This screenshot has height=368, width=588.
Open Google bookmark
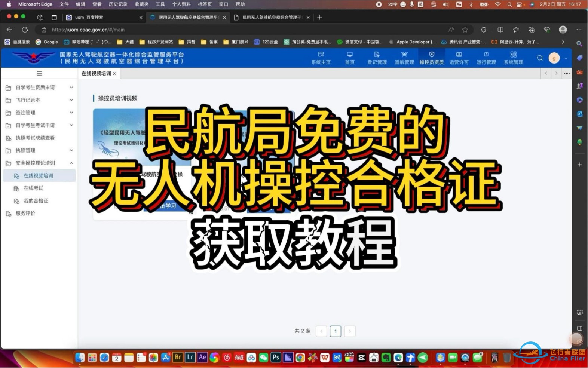[47, 42]
